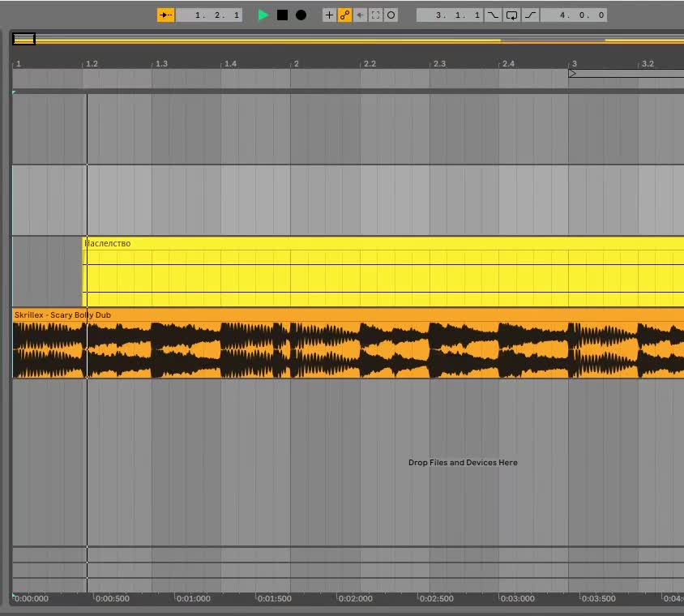This screenshot has width=684, height=616.
Task: Click the 1.3 mark in the beat-time ruler
Action: (x=161, y=64)
